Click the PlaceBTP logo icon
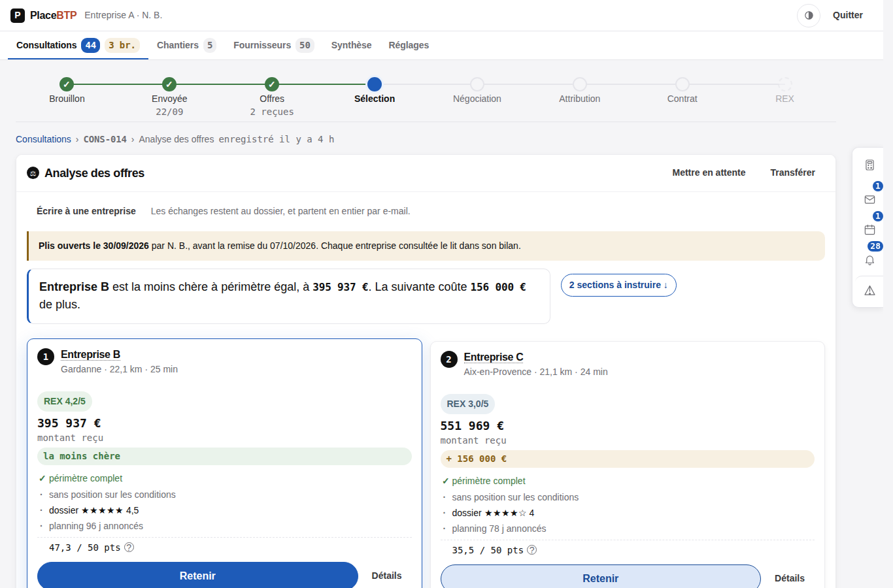893x588 pixels. point(18,15)
